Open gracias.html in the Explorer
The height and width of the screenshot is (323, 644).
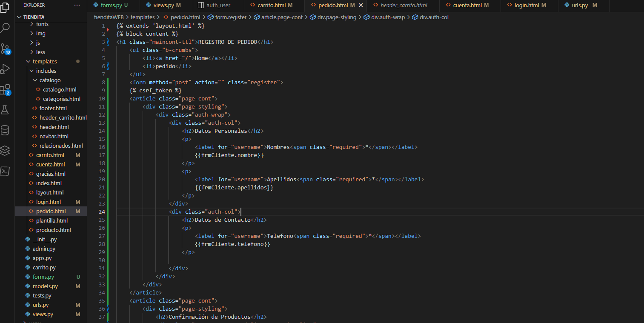[51, 174]
